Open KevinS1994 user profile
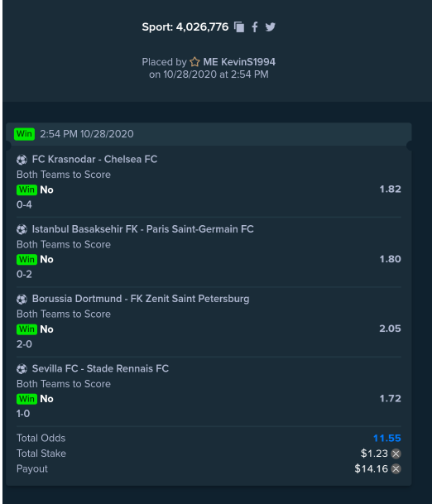This screenshot has width=432, height=504. (239, 62)
